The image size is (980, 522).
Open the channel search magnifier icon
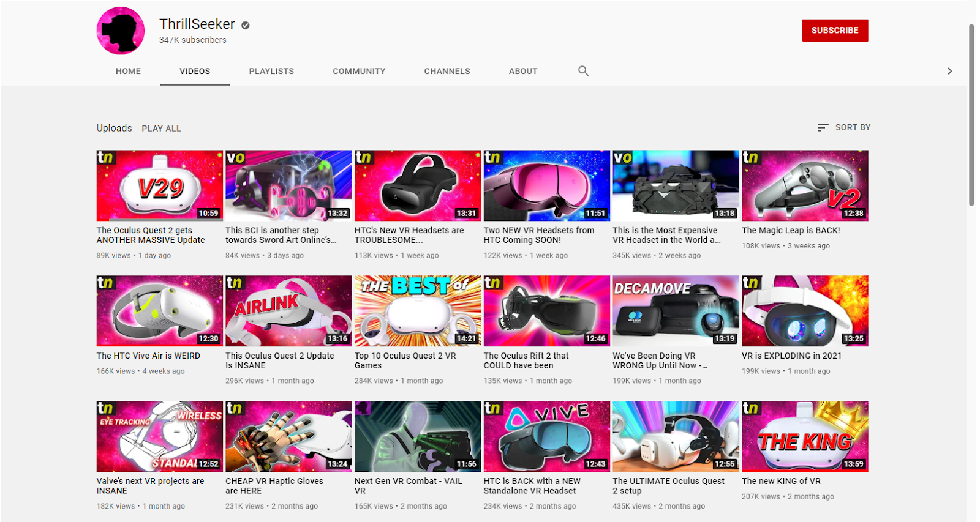(583, 71)
